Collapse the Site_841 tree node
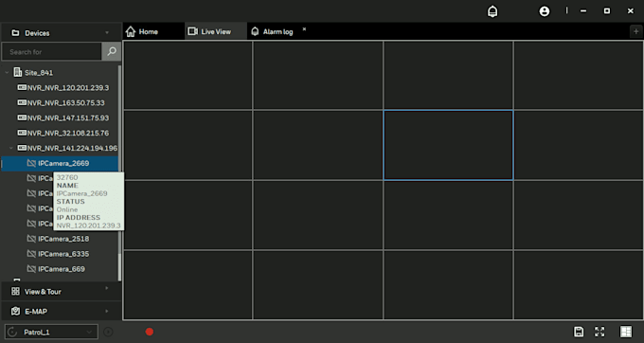Image resolution: width=644 pixels, height=343 pixels. tap(7, 73)
